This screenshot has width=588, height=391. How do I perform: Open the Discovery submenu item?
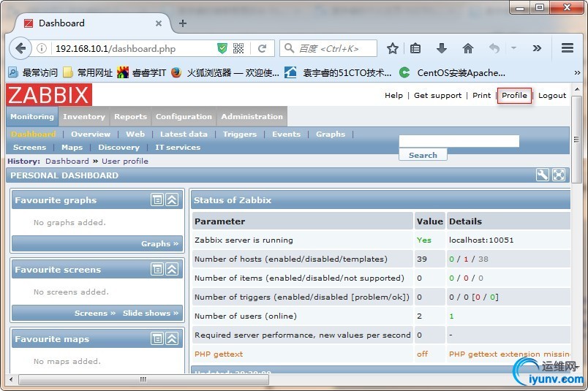pos(119,148)
